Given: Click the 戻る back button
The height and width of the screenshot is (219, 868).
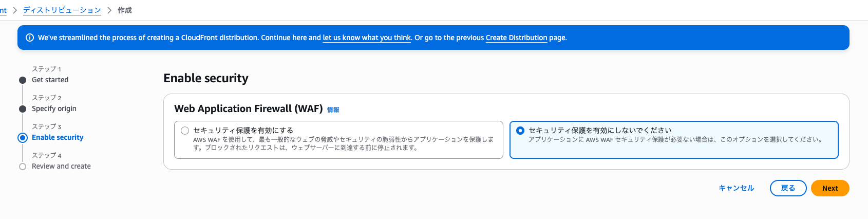Looking at the screenshot, I should click(x=788, y=188).
